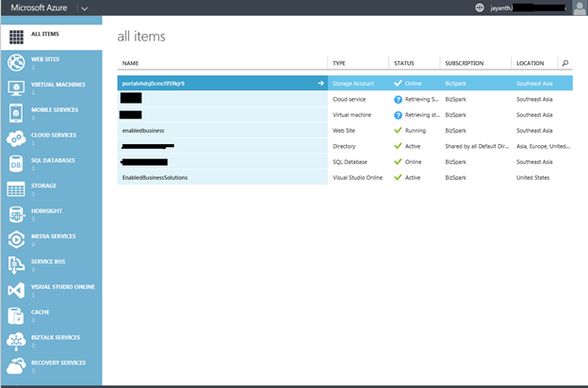This screenshot has width=588, height=388.
Task: Select VIRTUAL MACHINES sidebar label
Action: click(58, 85)
